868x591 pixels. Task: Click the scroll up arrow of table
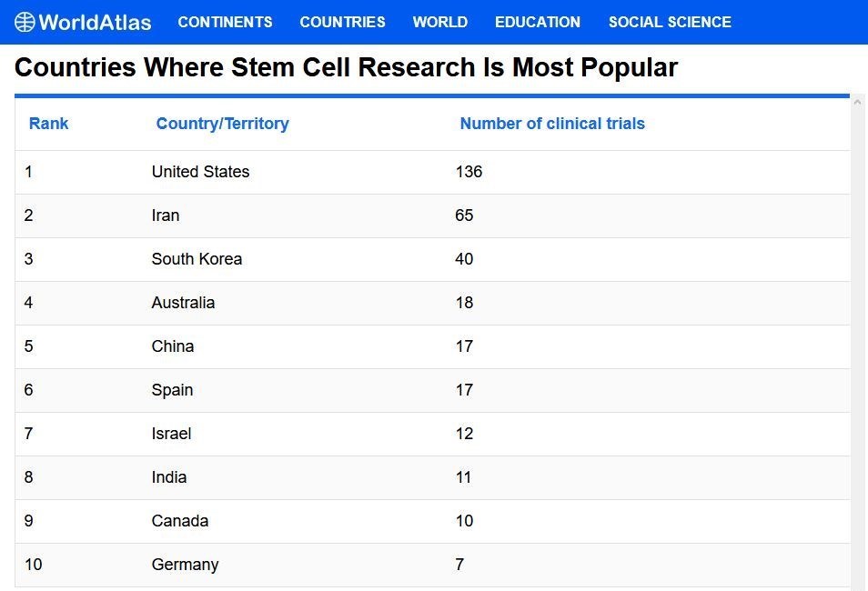click(857, 101)
